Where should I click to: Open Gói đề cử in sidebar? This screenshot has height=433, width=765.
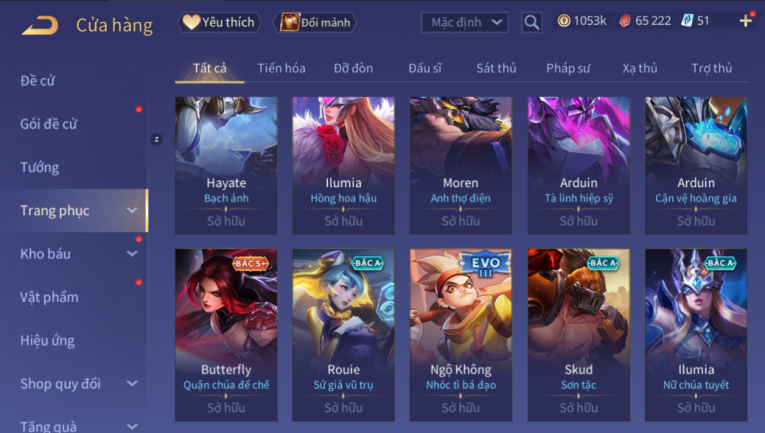[x=49, y=124]
